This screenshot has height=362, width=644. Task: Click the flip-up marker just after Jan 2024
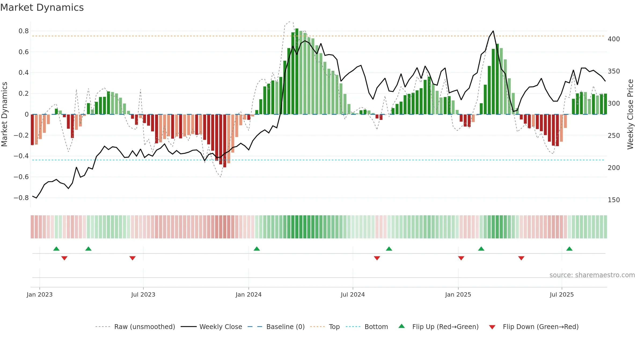coord(257,249)
